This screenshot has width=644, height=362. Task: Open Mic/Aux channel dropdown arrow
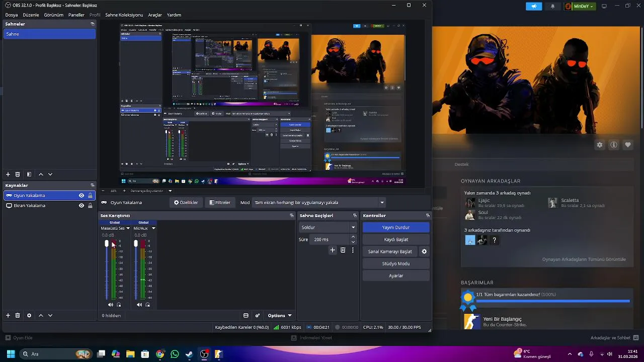point(153,228)
